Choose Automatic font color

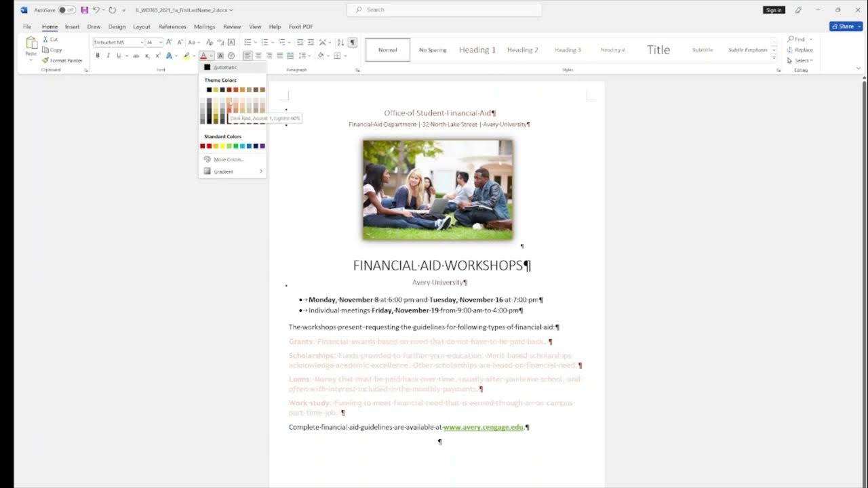point(233,67)
